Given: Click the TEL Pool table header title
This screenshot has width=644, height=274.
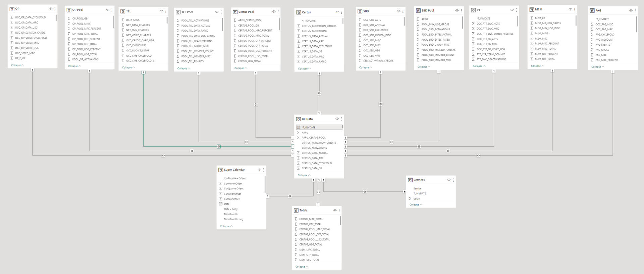Looking at the screenshot, I should [187, 12].
